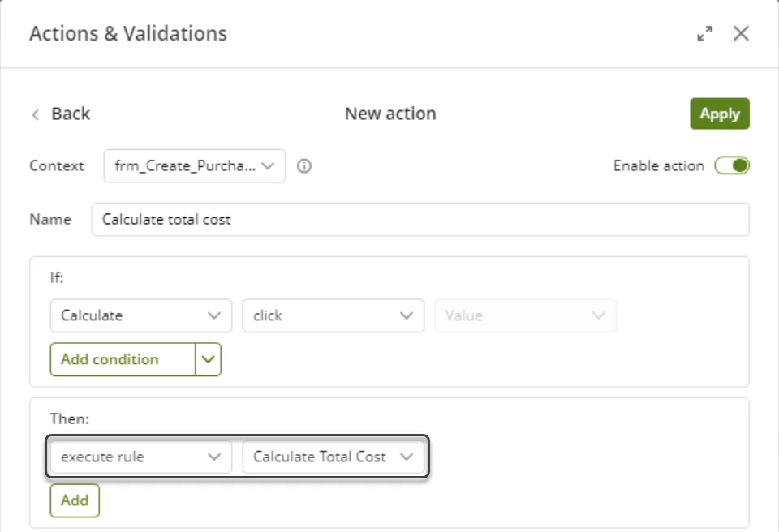Click the Add button under Then
This screenshot has width=779, height=532.
click(x=75, y=500)
